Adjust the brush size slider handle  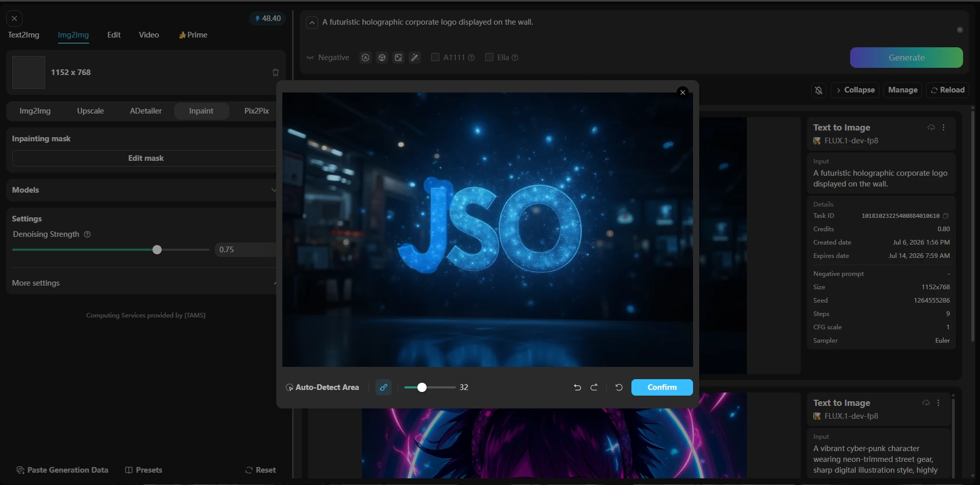[x=422, y=387]
